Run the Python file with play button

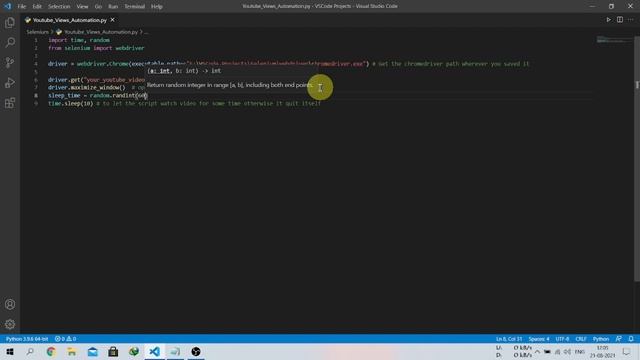(608, 20)
